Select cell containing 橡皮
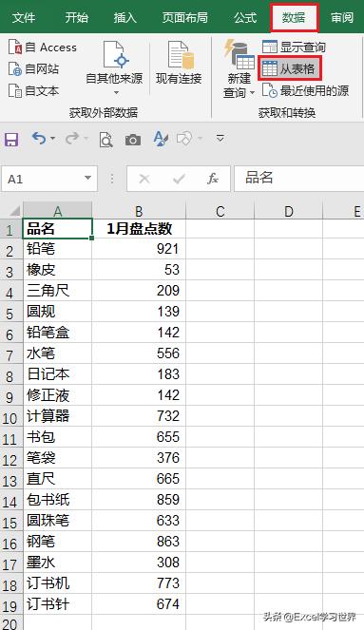Image resolution: width=364 pixels, height=630 pixels. [58, 270]
